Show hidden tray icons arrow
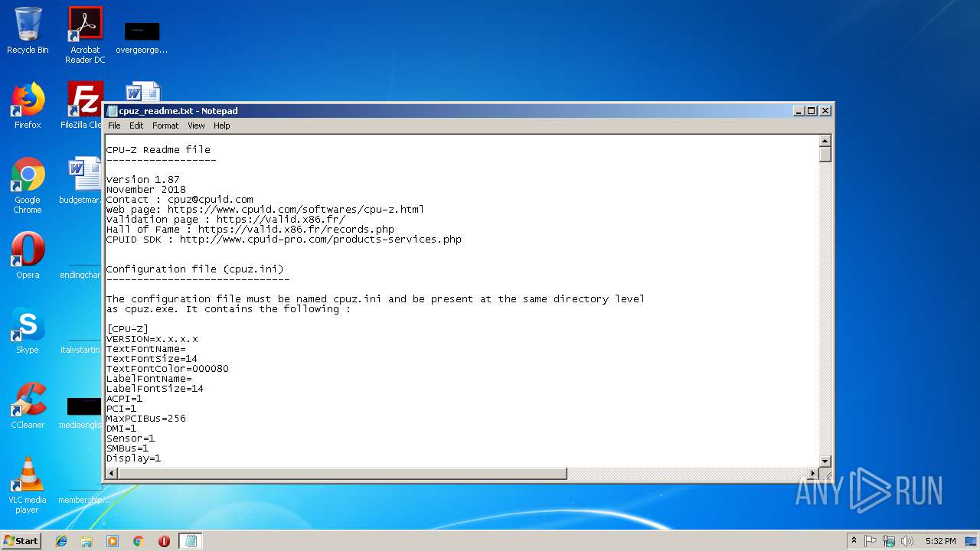 [x=854, y=541]
